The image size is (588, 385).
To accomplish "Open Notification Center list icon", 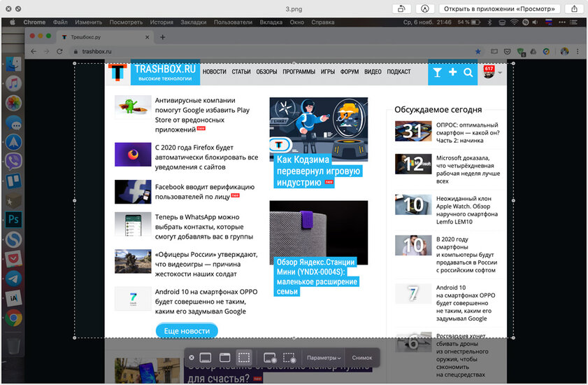I will tap(574, 22).
